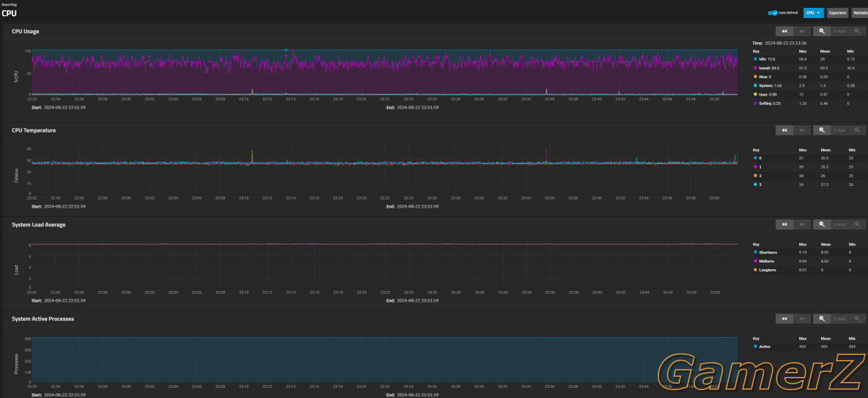Step forward in time on CPU Usage chart
Screen dimensions: 868x398
pos(801,31)
